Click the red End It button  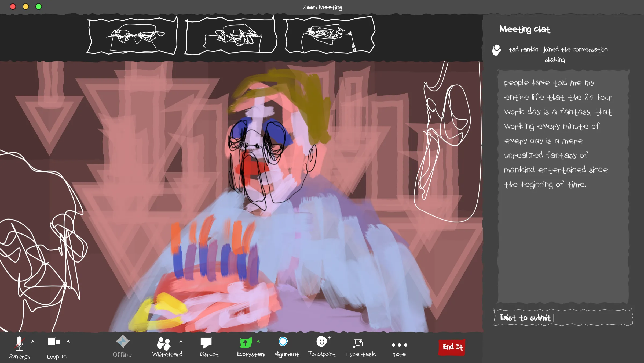pyautogui.click(x=452, y=347)
